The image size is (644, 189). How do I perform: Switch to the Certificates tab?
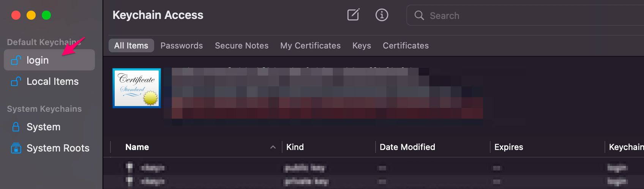[406, 45]
